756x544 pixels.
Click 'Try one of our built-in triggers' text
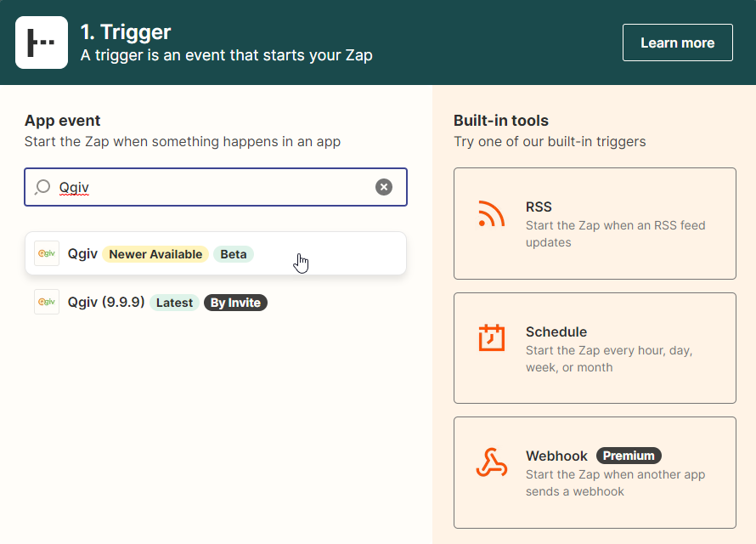coord(550,142)
